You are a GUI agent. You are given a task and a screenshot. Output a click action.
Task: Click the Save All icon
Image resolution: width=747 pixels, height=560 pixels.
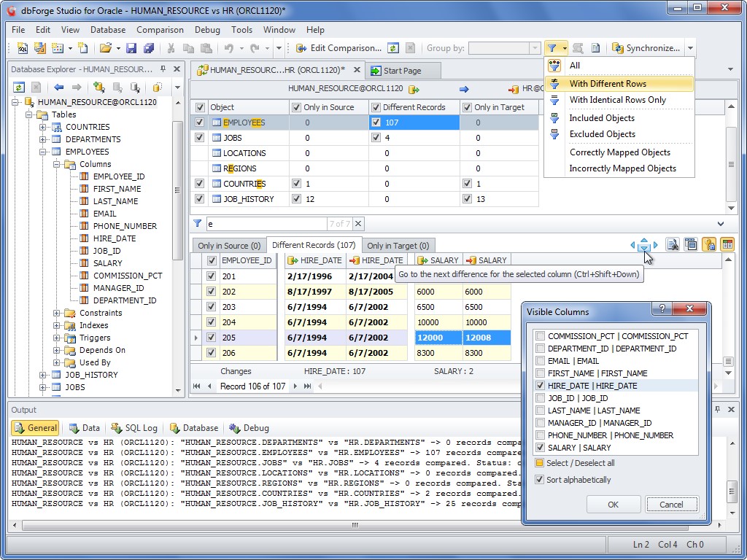coord(149,48)
